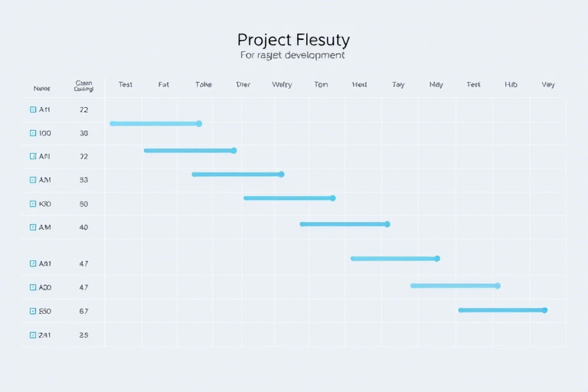Click the value 25 in row 2A1
Screen dimensions: 588x392
click(x=83, y=335)
